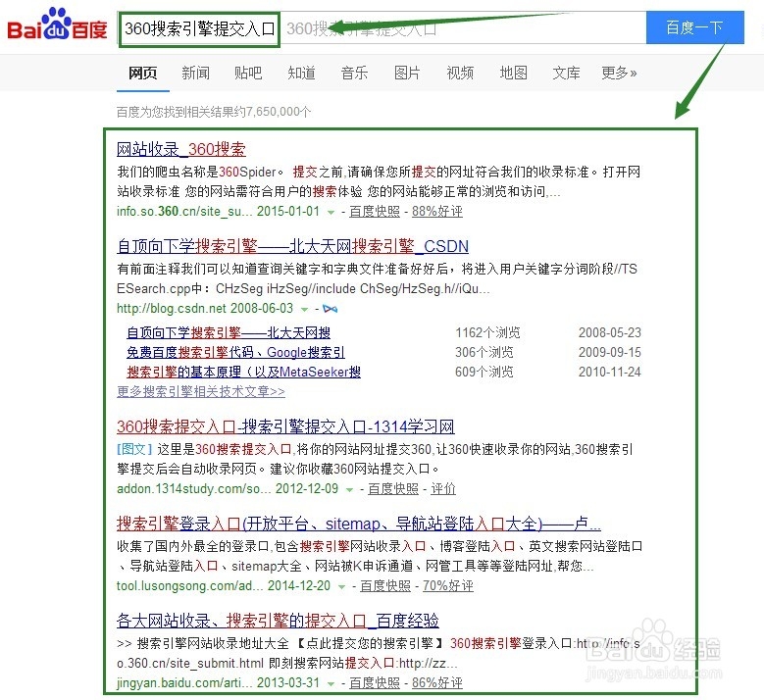Click the 2010-11-24 date text
The width and height of the screenshot is (764, 700).
pyautogui.click(x=610, y=373)
